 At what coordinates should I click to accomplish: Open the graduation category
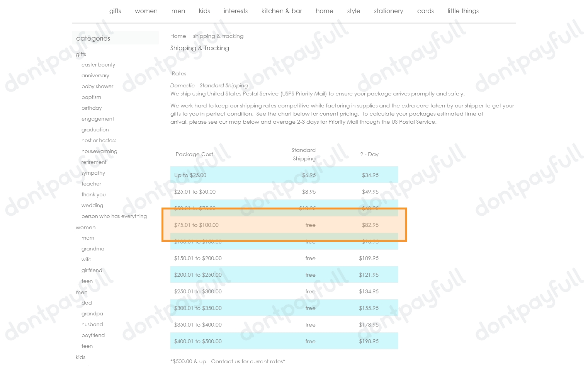[95, 130]
